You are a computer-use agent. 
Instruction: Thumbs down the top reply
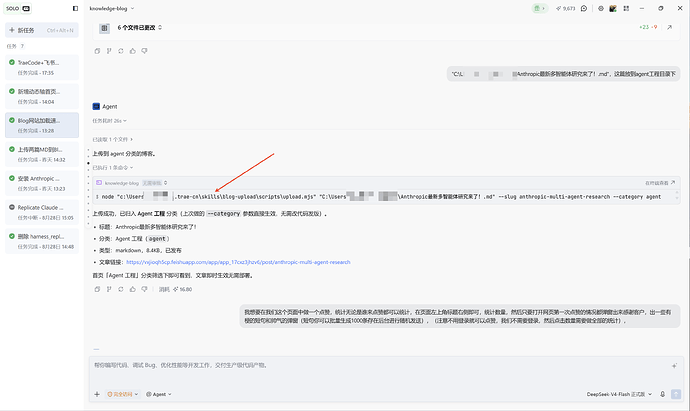coord(144,51)
